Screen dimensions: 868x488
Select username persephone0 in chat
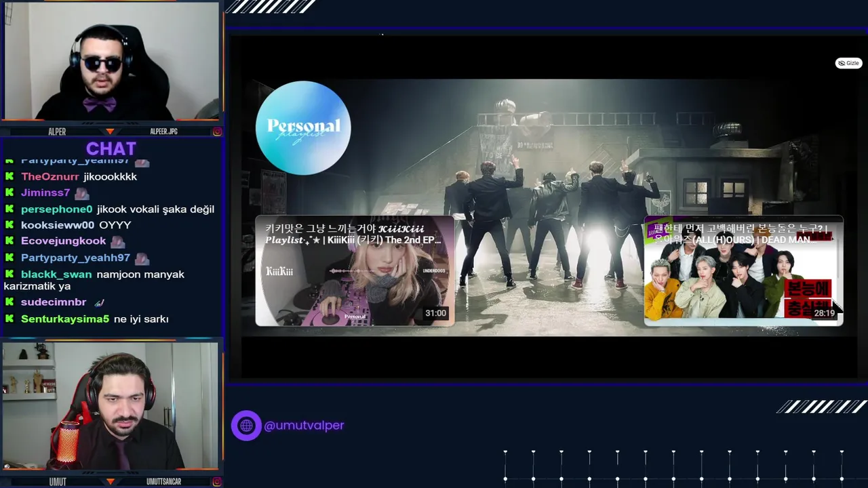[x=56, y=209]
